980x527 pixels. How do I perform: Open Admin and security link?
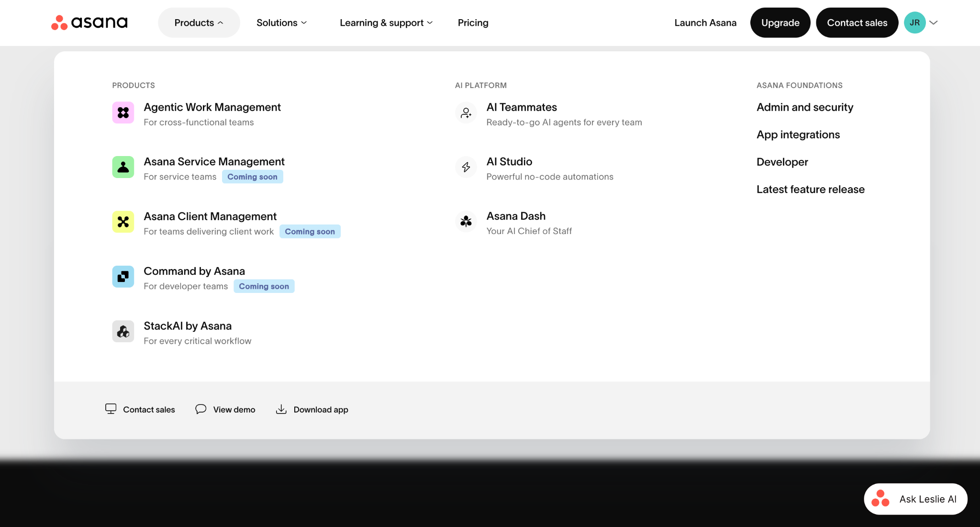[x=805, y=107]
